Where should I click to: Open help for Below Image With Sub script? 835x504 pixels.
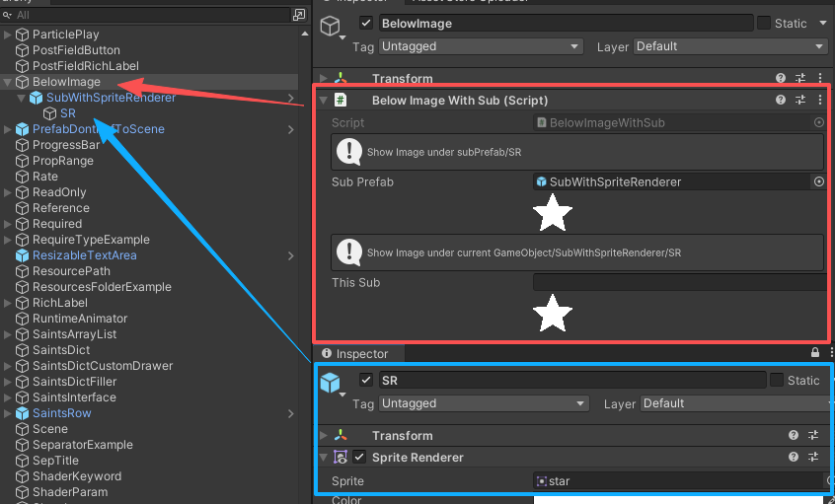781,100
